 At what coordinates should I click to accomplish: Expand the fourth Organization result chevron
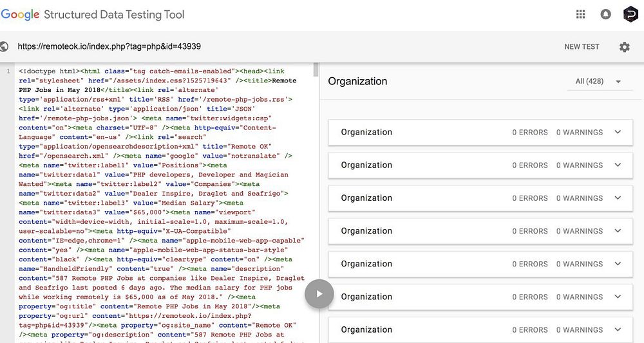point(618,231)
